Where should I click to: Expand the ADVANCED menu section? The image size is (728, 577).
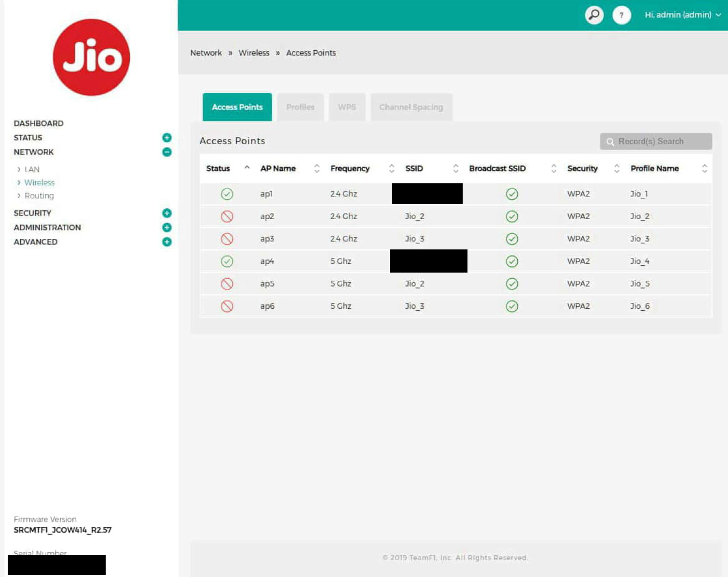(x=167, y=242)
